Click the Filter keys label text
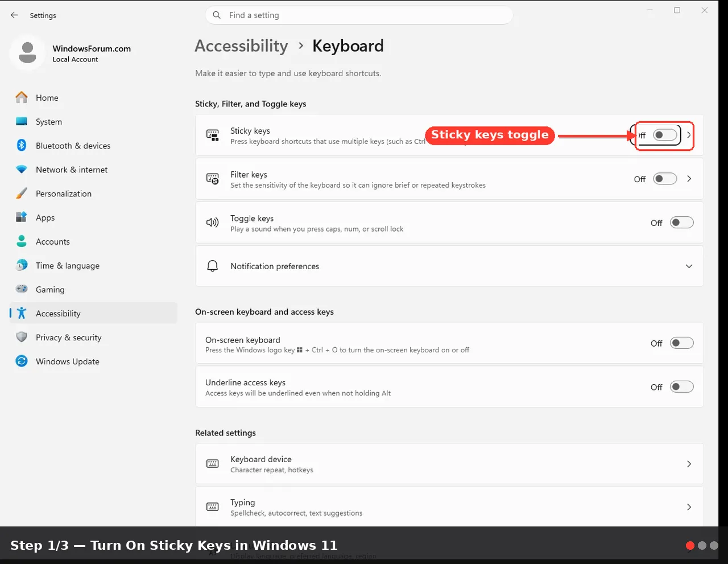Viewport: 728px width, 564px height. [249, 174]
